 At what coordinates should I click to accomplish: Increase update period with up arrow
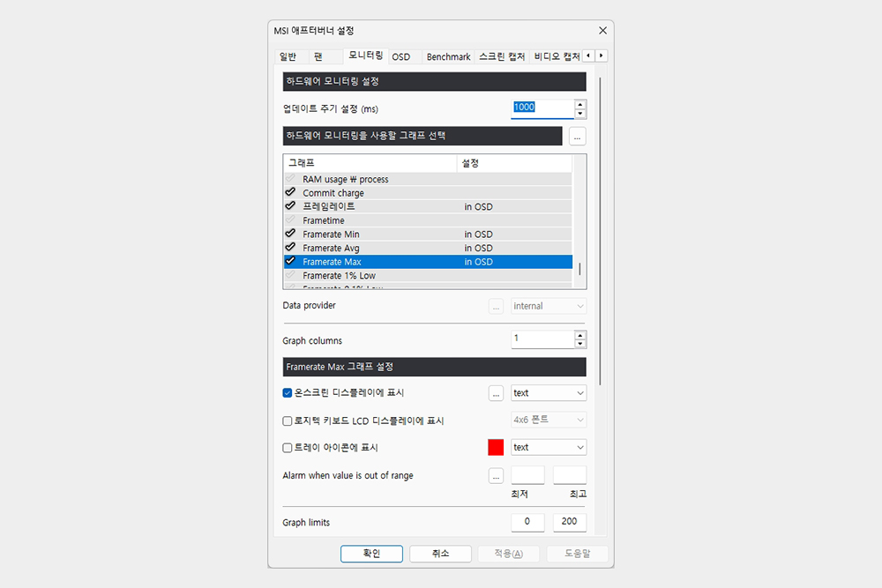point(580,104)
